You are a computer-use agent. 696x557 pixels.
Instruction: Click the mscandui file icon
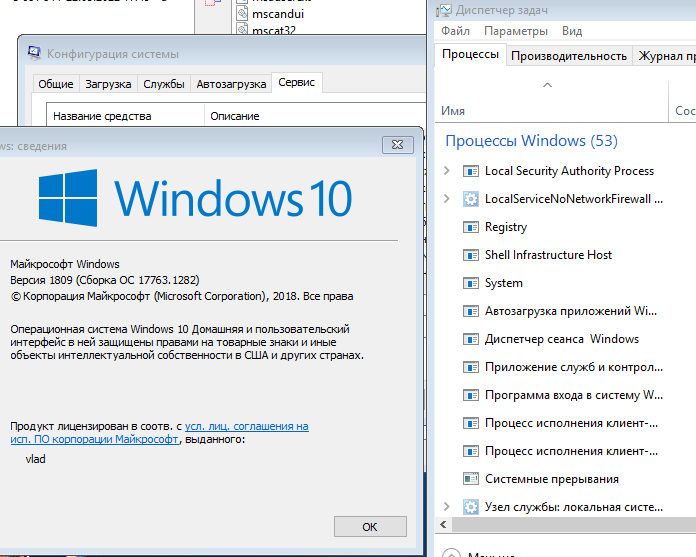coord(242,13)
